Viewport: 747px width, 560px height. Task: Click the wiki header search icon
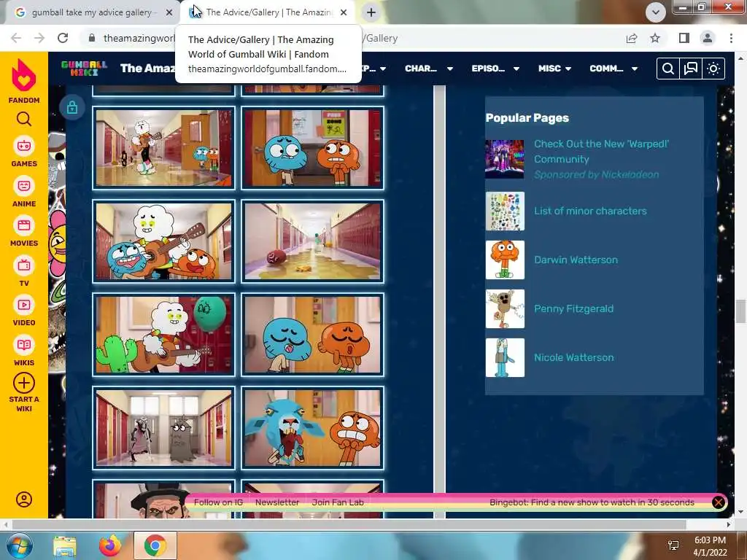(x=668, y=69)
